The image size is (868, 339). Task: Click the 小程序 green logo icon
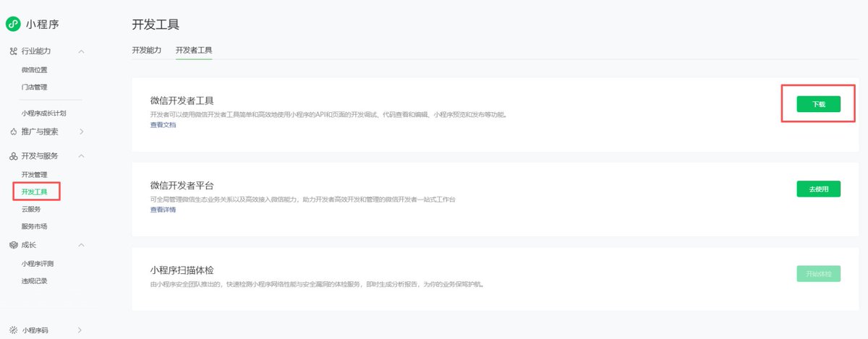(x=14, y=24)
